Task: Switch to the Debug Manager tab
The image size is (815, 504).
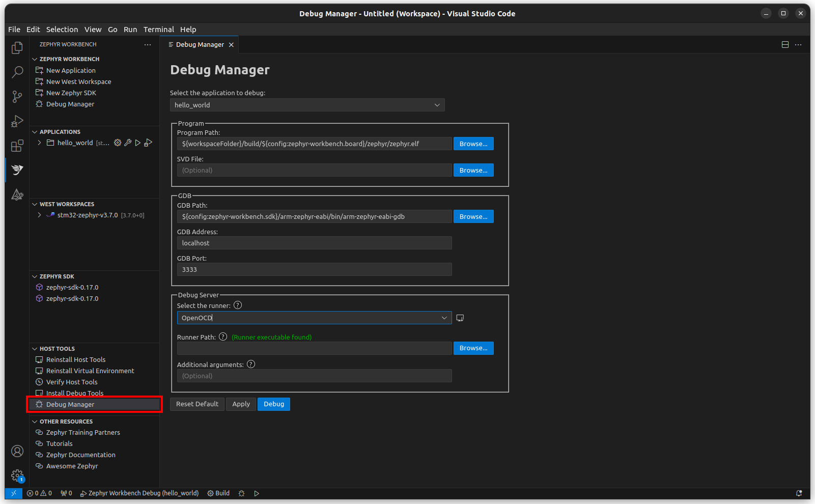Action: [199, 44]
